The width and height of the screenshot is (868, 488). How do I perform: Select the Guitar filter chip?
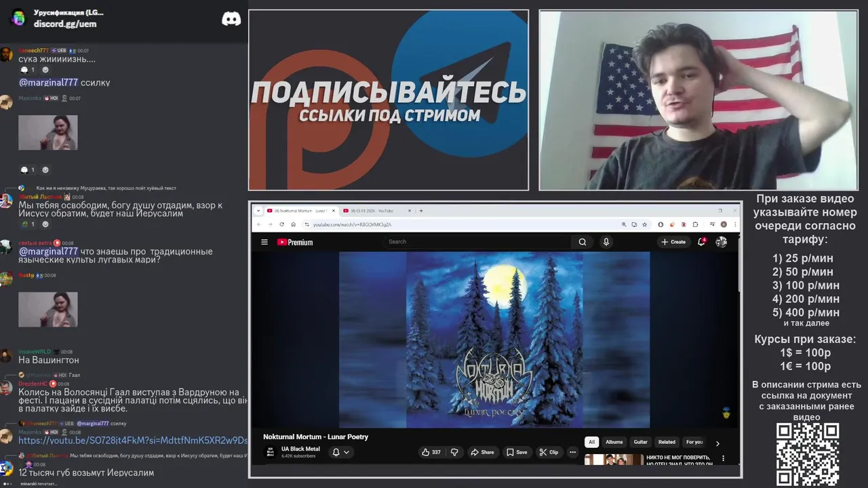(x=641, y=442)
